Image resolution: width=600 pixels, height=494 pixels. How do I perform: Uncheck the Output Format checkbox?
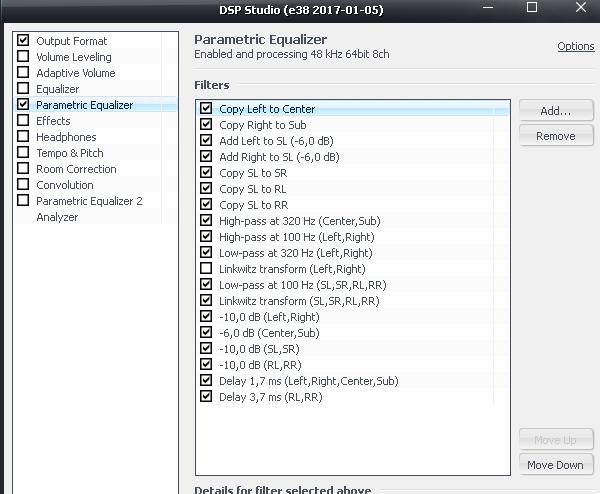[x=23, y=41]
